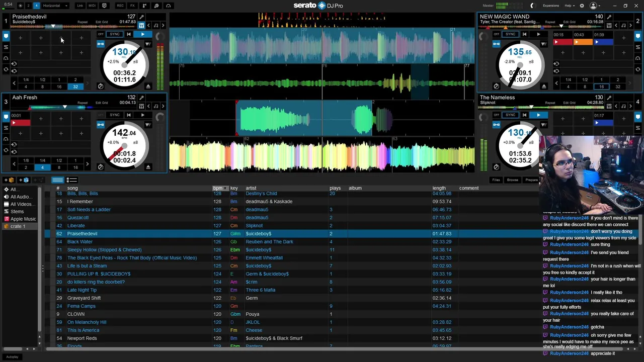Play deck 1 Praisethedevil

pos(142,34)
